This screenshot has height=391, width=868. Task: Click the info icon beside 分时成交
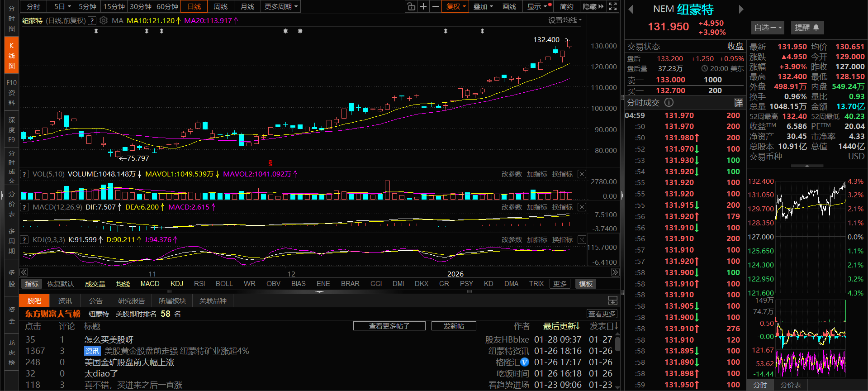669,102
